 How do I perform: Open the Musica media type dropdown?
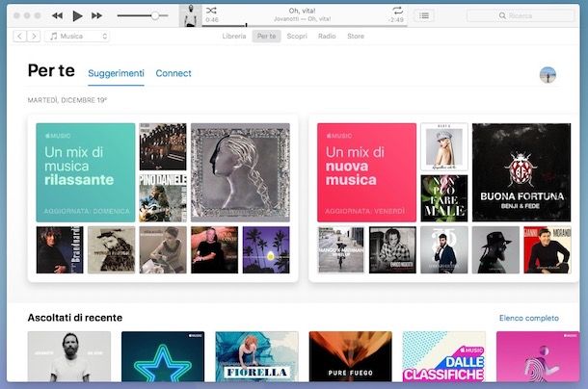coord(77,36)
